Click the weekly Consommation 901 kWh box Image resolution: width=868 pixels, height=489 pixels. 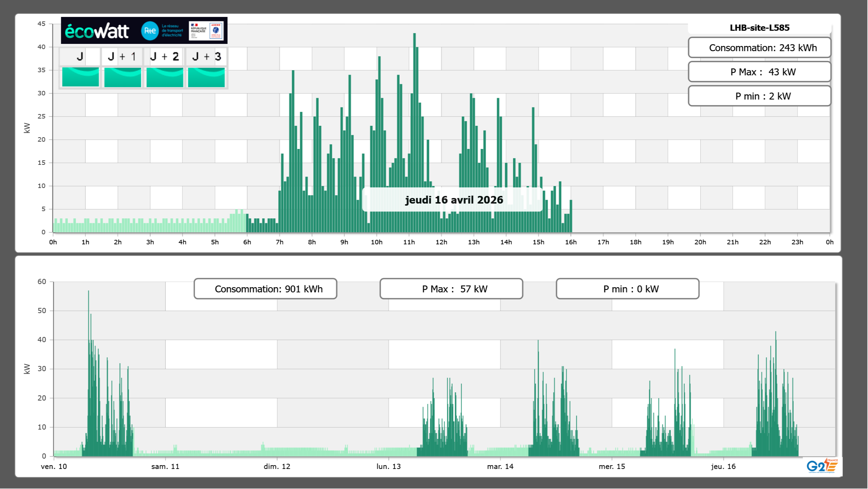click(265, 289)
